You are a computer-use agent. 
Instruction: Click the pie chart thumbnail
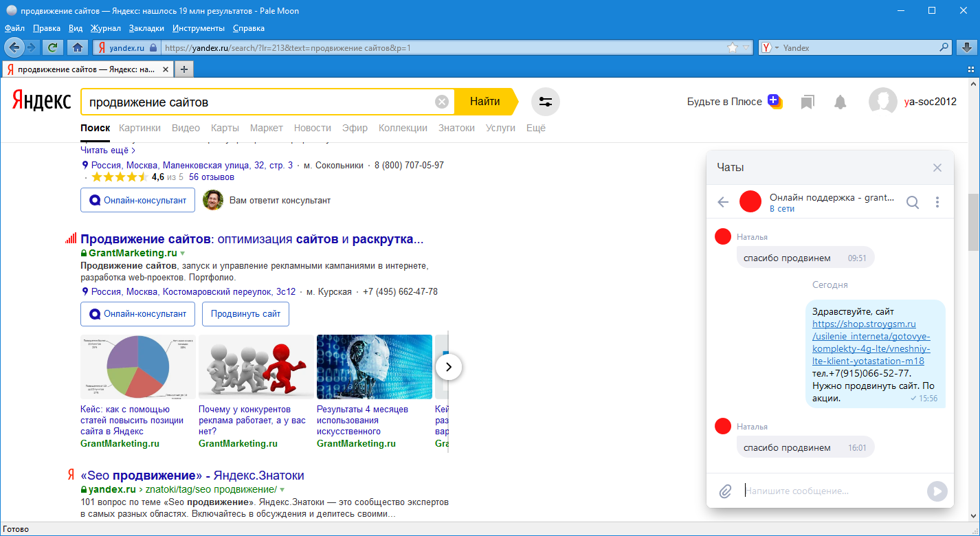pyautogui.click(x=138, y=367)
